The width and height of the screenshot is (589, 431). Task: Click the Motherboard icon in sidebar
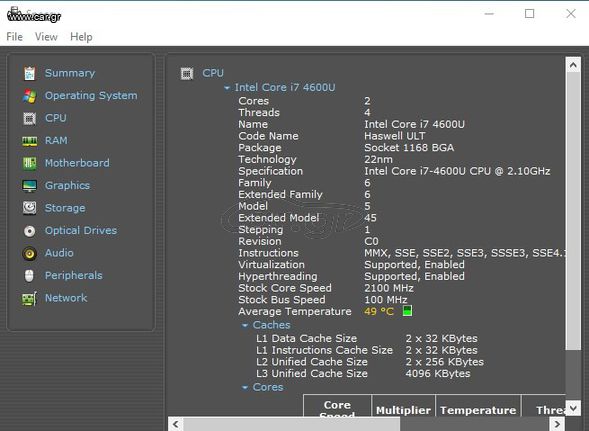(x=29, y=163)
